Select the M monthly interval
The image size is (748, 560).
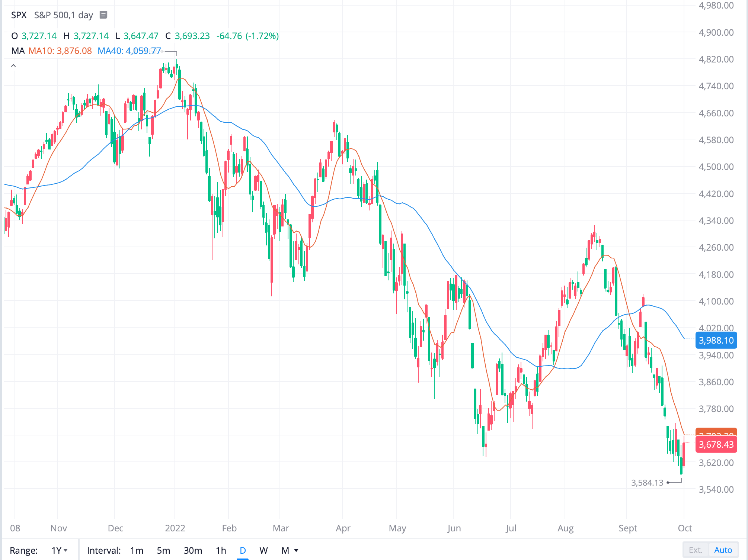tap(285, 550)
